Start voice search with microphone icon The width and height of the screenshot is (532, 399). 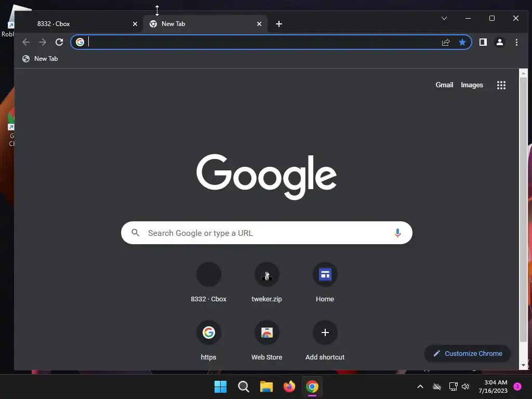[x=397, y=233]
